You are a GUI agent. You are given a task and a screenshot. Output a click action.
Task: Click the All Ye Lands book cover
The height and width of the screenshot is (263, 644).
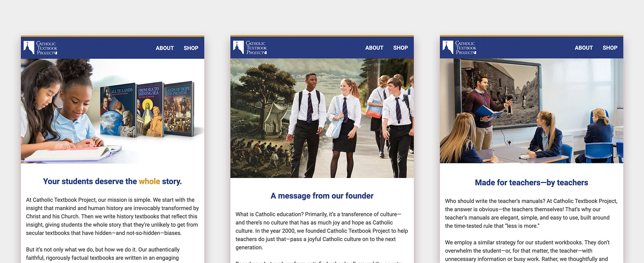tap(119, 111)
